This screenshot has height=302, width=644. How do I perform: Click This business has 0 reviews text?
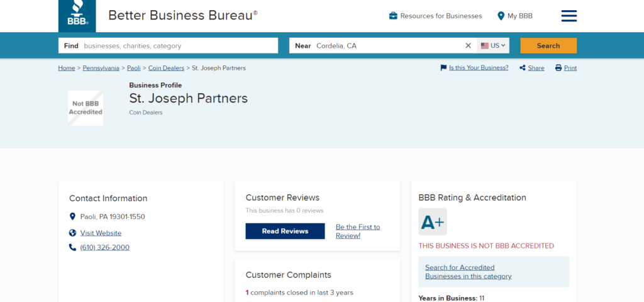pyautogui.click(x=285, y=210)
